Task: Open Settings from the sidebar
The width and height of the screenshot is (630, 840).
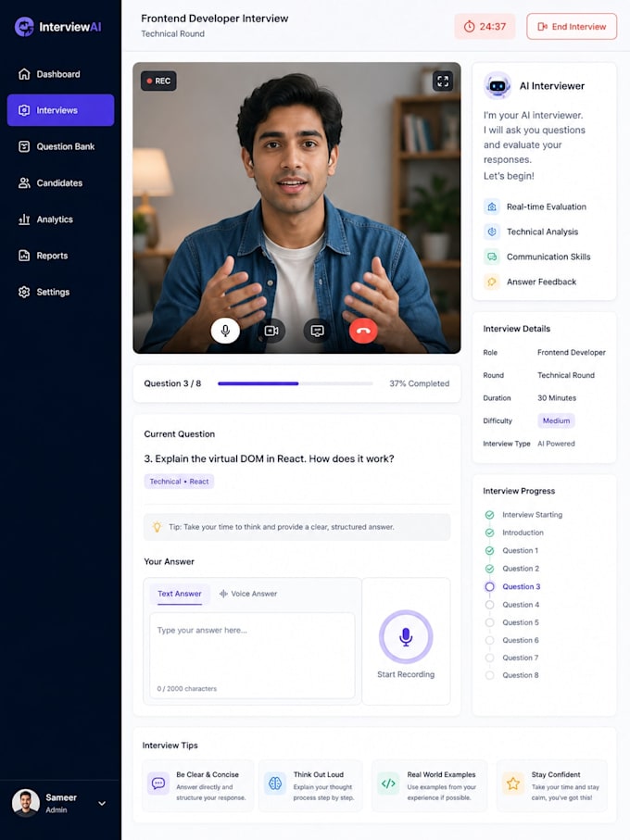Action: 60,292
